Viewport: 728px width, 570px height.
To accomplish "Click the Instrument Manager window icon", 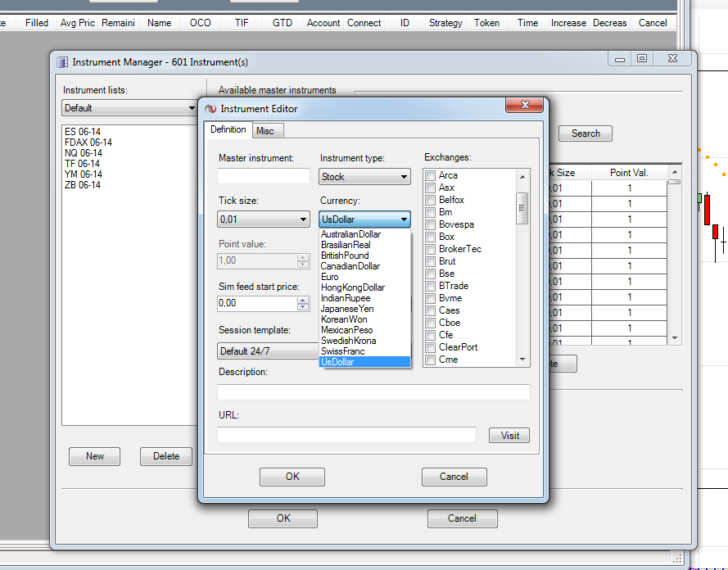I will (x=62, y=62).
